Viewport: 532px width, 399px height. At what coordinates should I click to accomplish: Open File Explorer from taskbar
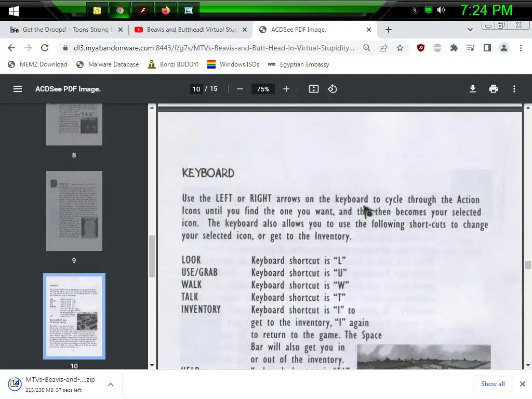coord(97,11)
